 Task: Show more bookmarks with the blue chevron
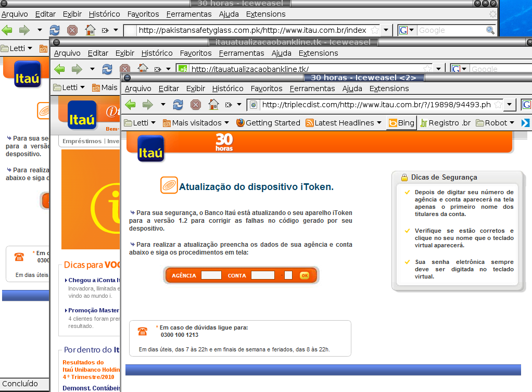[525, 123]
